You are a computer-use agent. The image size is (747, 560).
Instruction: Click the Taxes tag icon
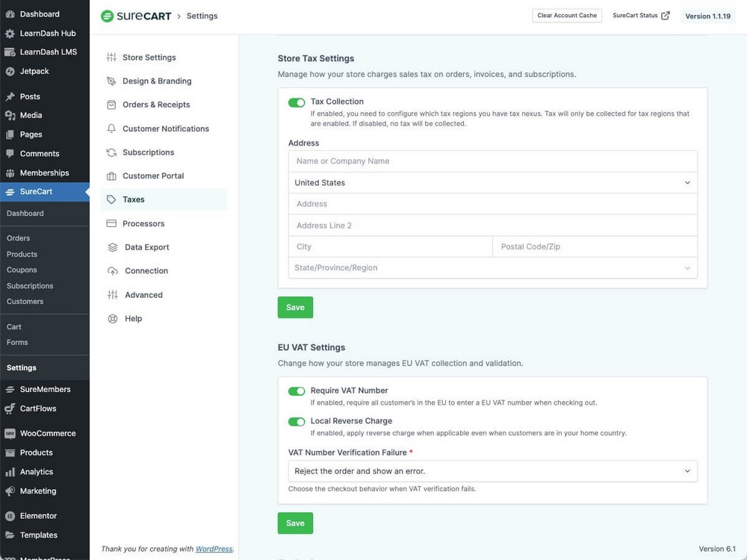[111, 199]
